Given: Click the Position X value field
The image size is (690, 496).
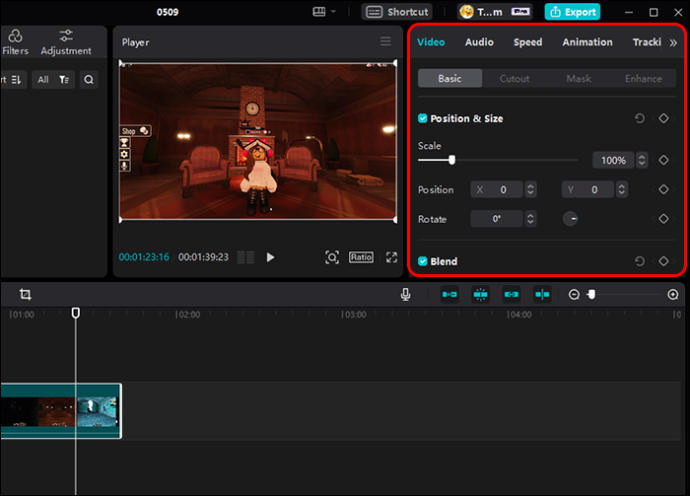Looking at the screenshot, I should pyautogui.click(x=496, y=190).
